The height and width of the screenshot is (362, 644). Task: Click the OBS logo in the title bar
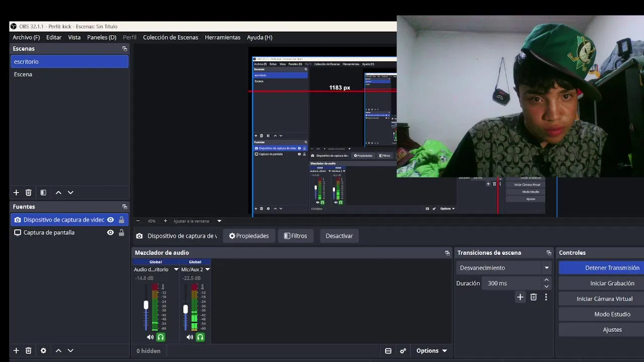pos(14,26)
